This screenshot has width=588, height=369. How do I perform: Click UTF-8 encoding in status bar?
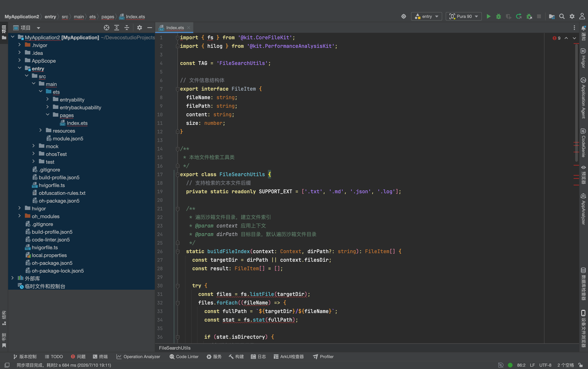pos(545,365)
